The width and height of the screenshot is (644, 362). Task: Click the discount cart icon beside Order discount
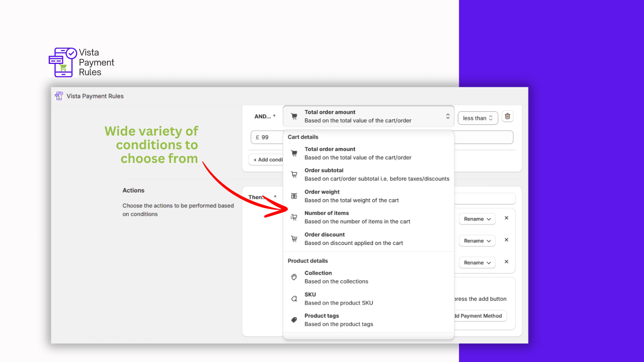point(294,239)
